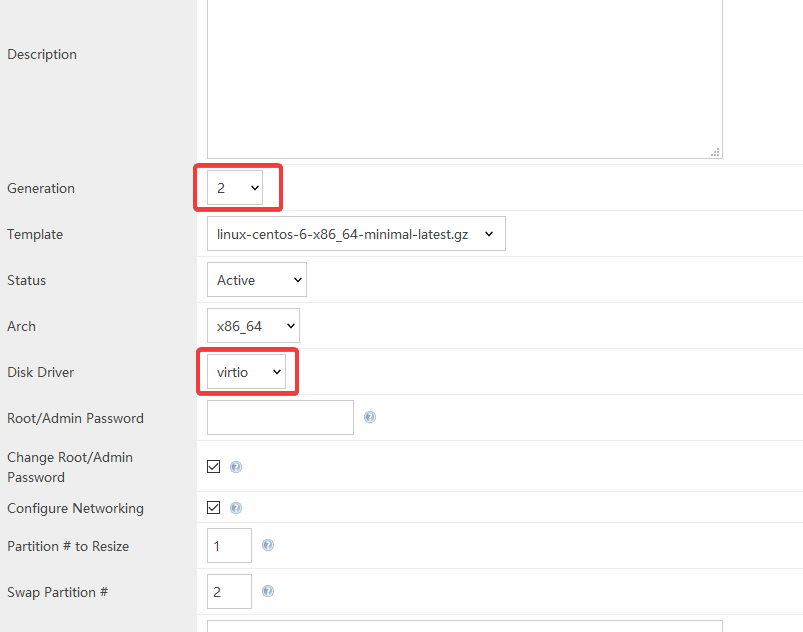Click help icon beside Change Root/Admin Password checkbox
The width and height of the screenshot is (803, 632).
pyautogui.click(x=236, y=467)
